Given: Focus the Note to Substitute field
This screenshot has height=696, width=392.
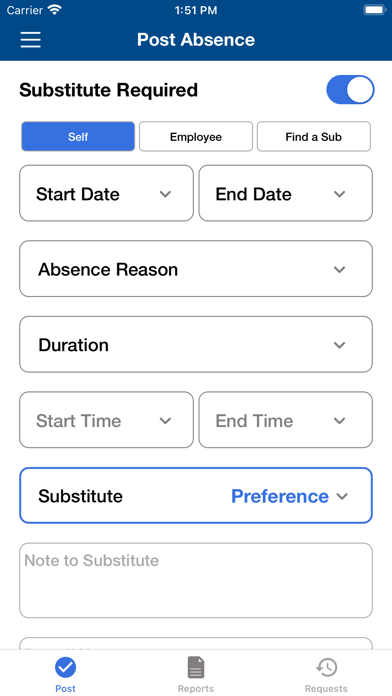Looking at the screenshot, I should [x=196, y=580].
